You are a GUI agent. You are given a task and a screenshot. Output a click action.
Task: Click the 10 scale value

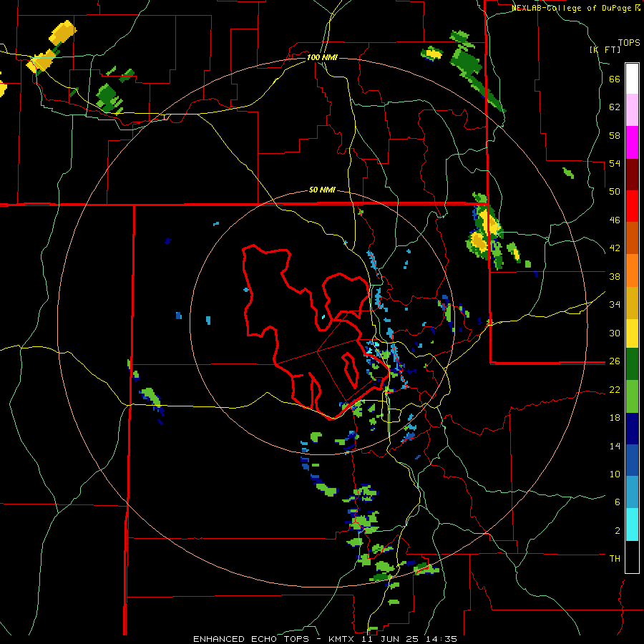(615, 474)
